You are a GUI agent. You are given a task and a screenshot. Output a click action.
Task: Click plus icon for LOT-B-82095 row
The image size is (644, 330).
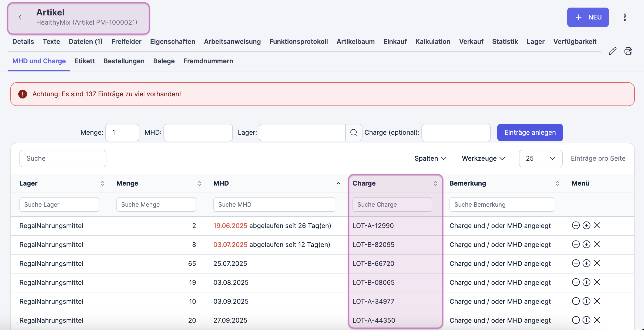586,245
